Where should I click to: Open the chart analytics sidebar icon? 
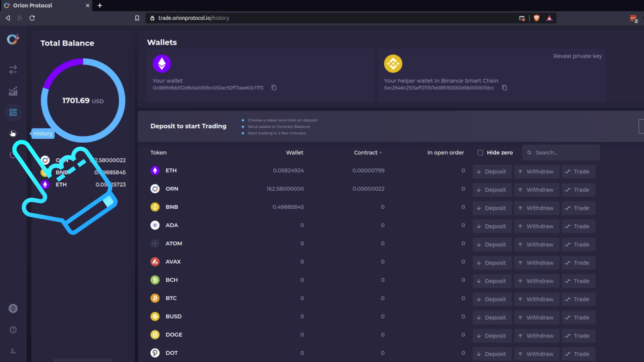pyautogui.click(x=13, y=91)
